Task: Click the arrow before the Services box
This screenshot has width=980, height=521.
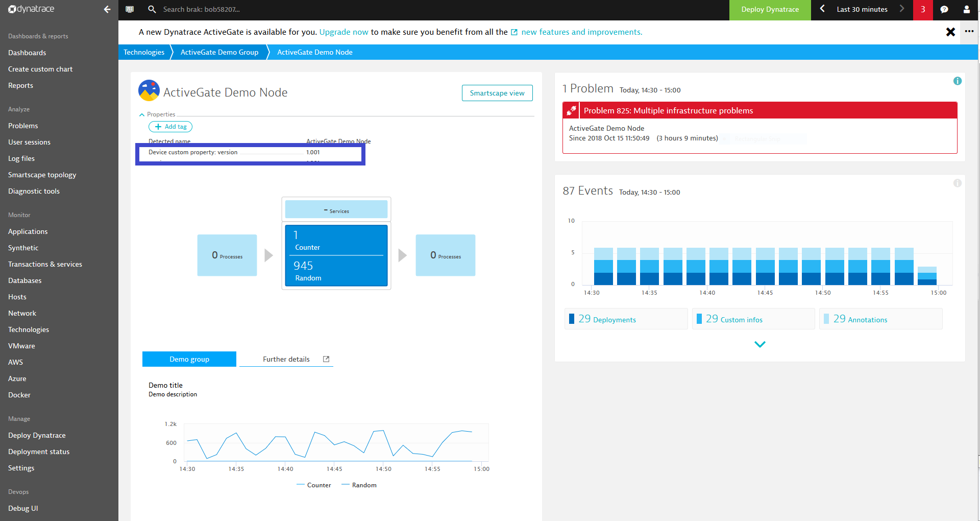Action: (x=269, y=255)
